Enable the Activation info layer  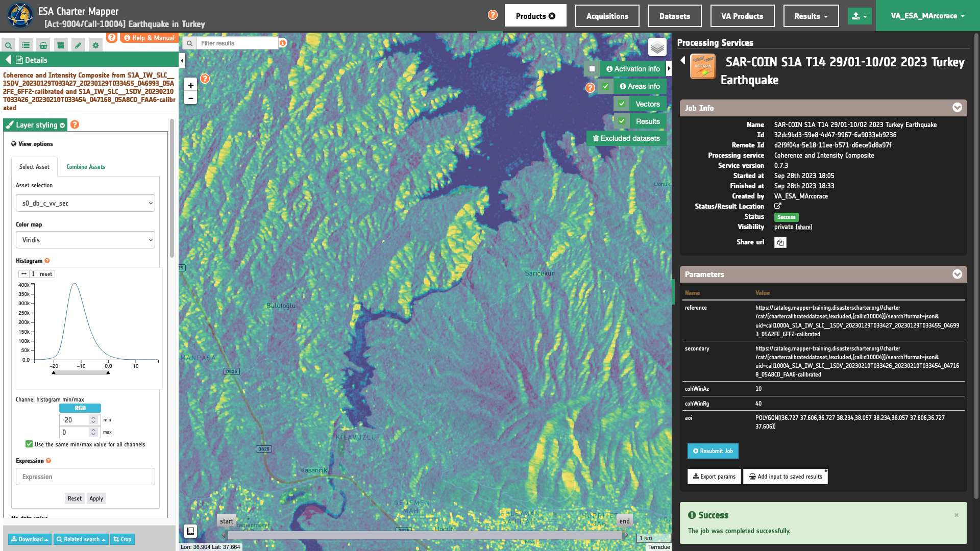click(x=592, y=69)
